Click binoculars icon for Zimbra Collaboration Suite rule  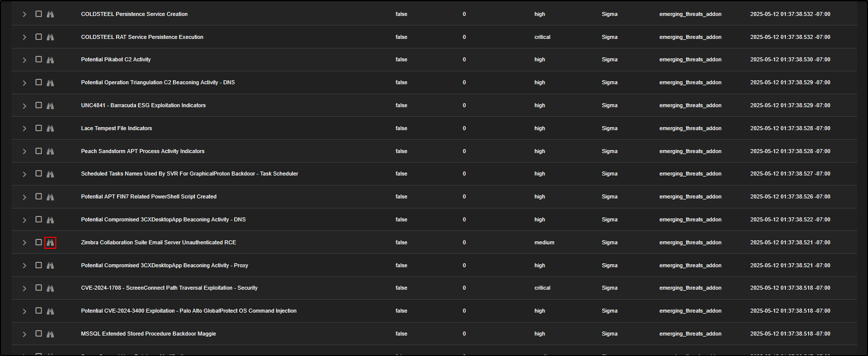click(50, 243)
